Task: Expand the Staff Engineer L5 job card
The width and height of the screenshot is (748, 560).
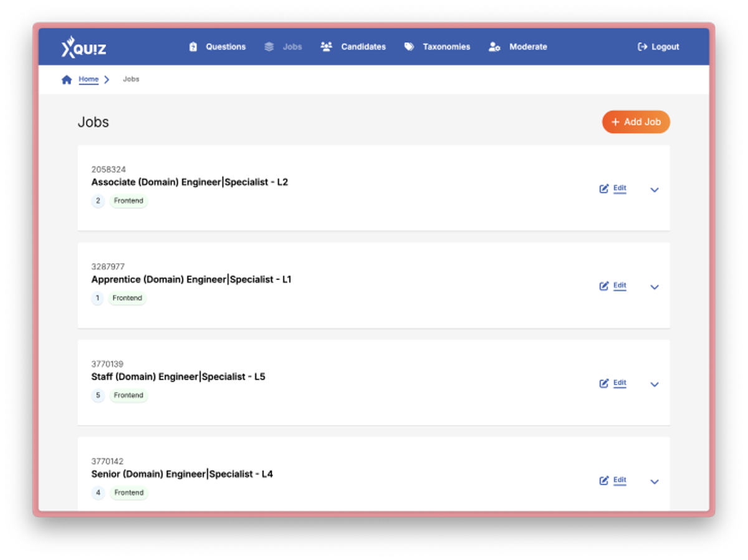Action: click(654, 384)
